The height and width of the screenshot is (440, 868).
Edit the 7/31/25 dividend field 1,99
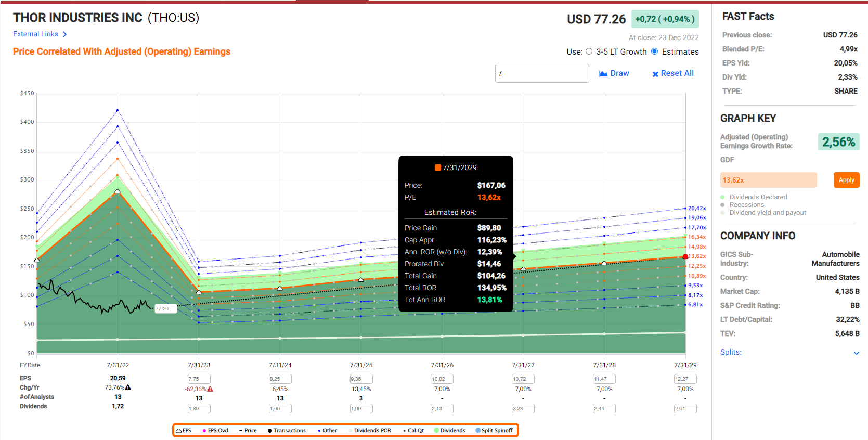click(x=361, y=409)
